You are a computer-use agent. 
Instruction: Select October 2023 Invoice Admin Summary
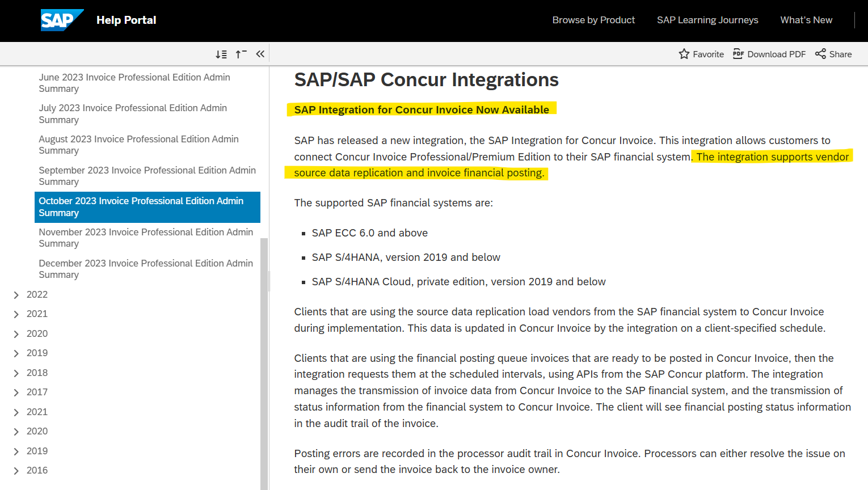(148, 207)
